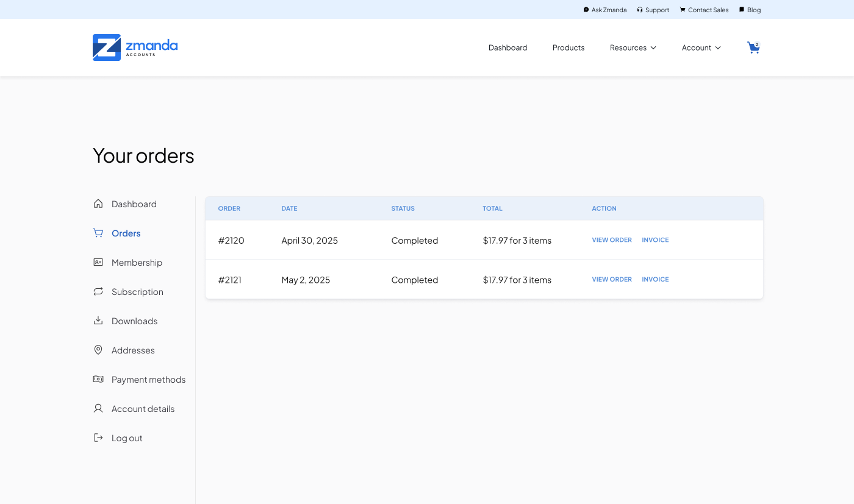Click the Contact Sales cart icon
Image resolution: width=854 pixels, height=504 pixels.
point(683,10)
